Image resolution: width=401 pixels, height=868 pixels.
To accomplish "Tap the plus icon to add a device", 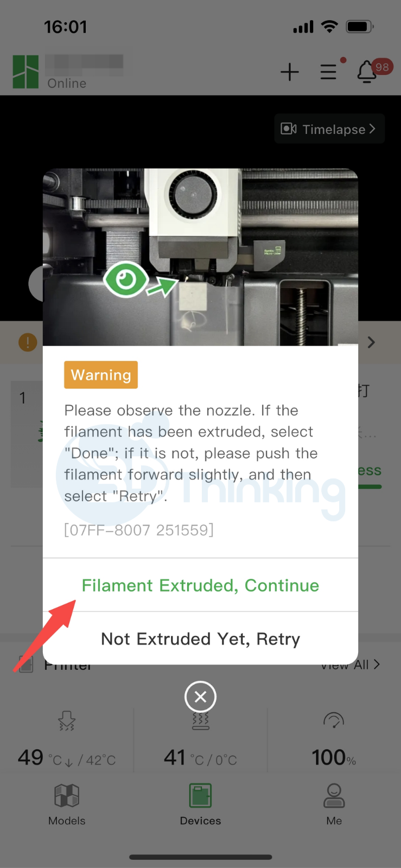I will tap(290, 72).
